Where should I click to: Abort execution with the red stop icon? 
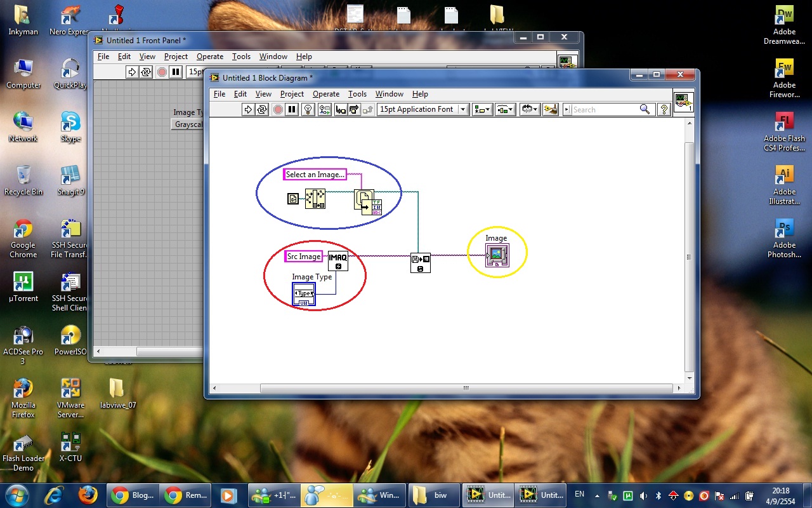click(278, 109)
